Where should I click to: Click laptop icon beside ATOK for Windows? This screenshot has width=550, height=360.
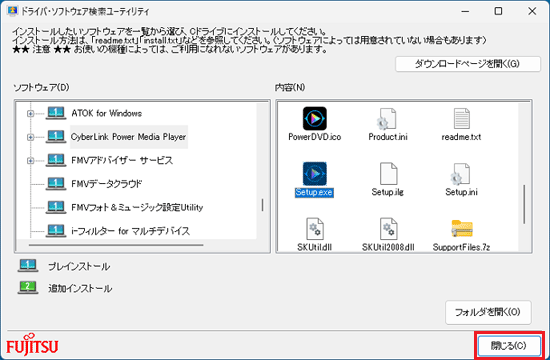click(x=56, y=113)
